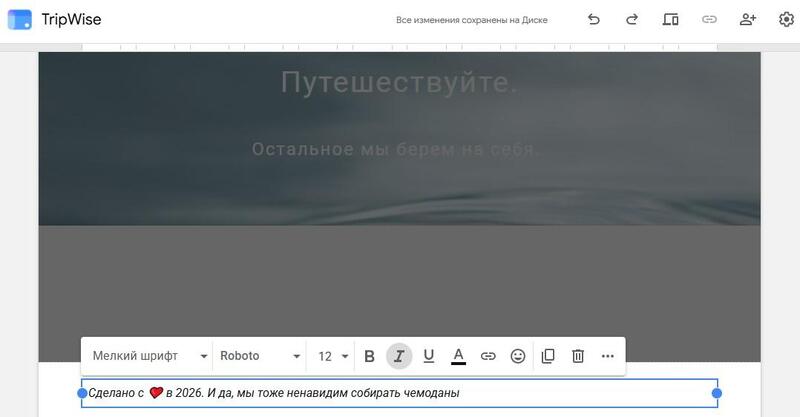Image resolution: width=800 pixels, height=417 pixels.
Task: Click the left resize handle of text box
Action: [82, 393]
